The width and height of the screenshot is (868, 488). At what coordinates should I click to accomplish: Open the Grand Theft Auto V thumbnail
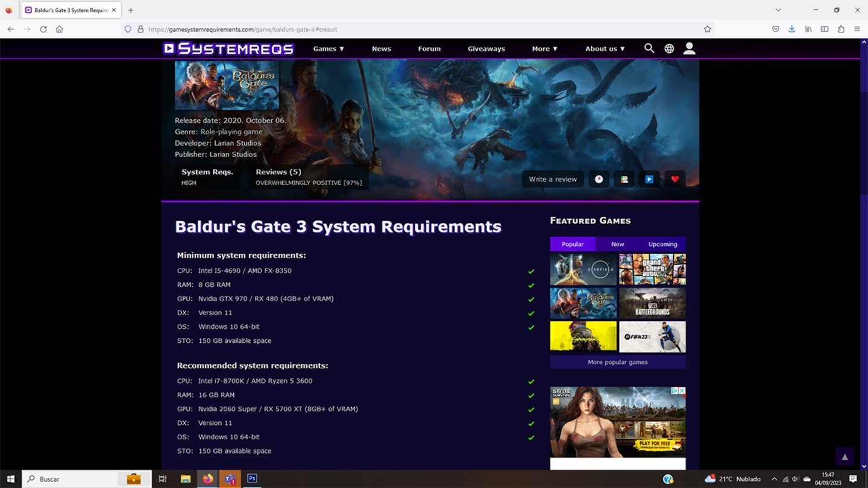point(652,269)
